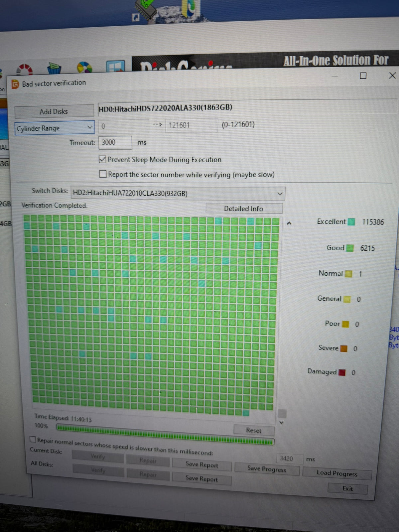Click the Exit button
The height and width of the screenshot is (532, 399).
pyautogui.click(x=348, y=488)
